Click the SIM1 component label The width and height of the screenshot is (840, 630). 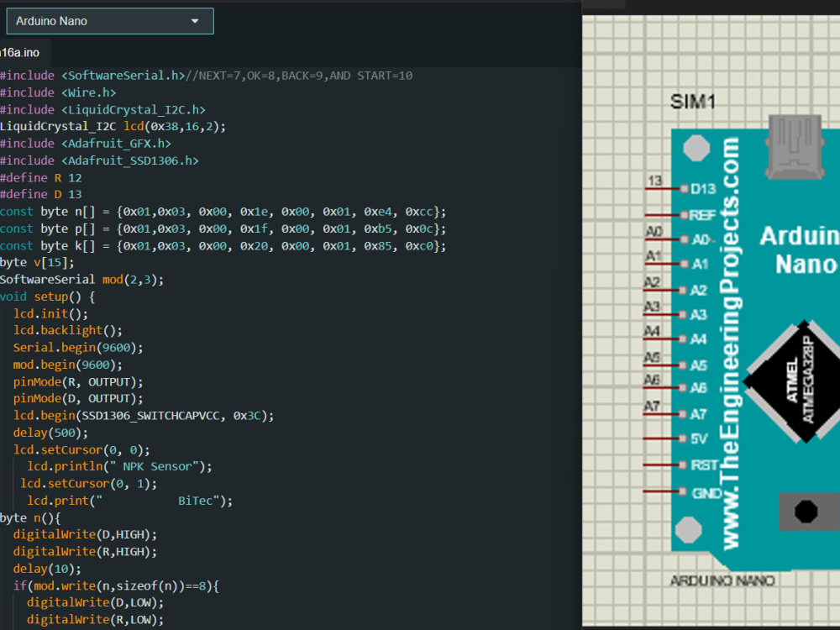(693, 102)
